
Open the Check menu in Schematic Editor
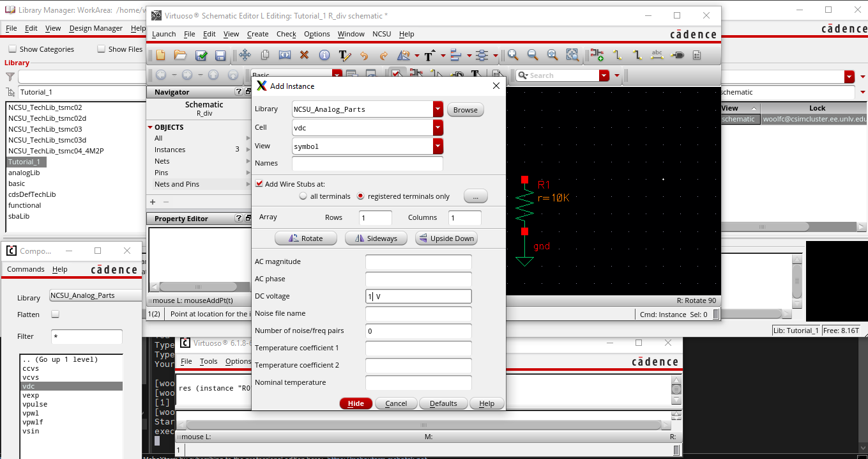coord(286,34)
